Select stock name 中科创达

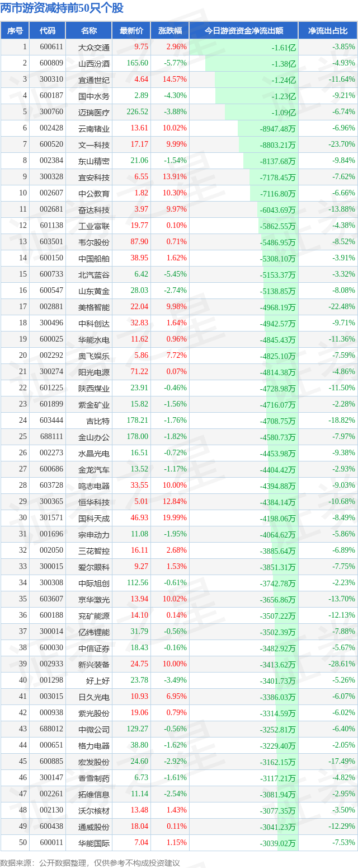coord(94,323)
